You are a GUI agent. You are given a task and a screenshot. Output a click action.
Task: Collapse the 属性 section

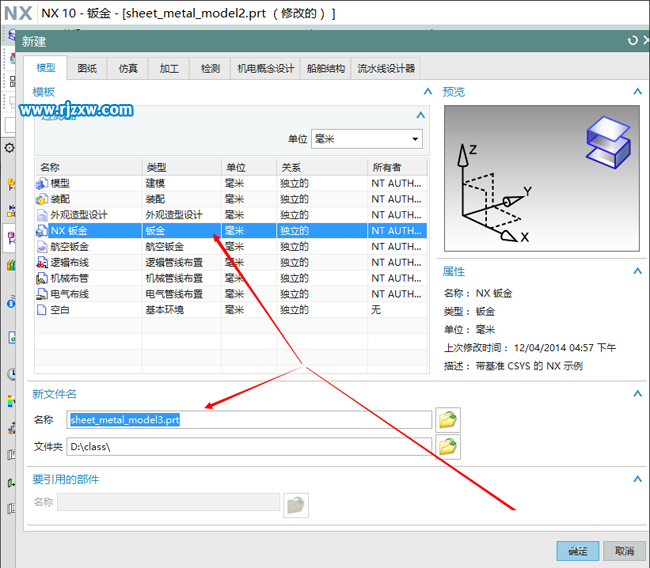pos(638,271)
